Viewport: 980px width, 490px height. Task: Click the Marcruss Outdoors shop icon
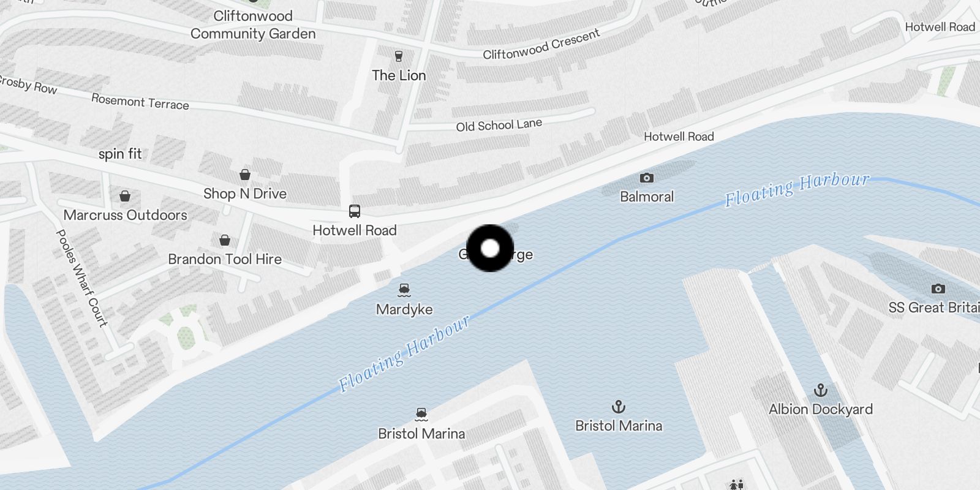coord(125,196)
